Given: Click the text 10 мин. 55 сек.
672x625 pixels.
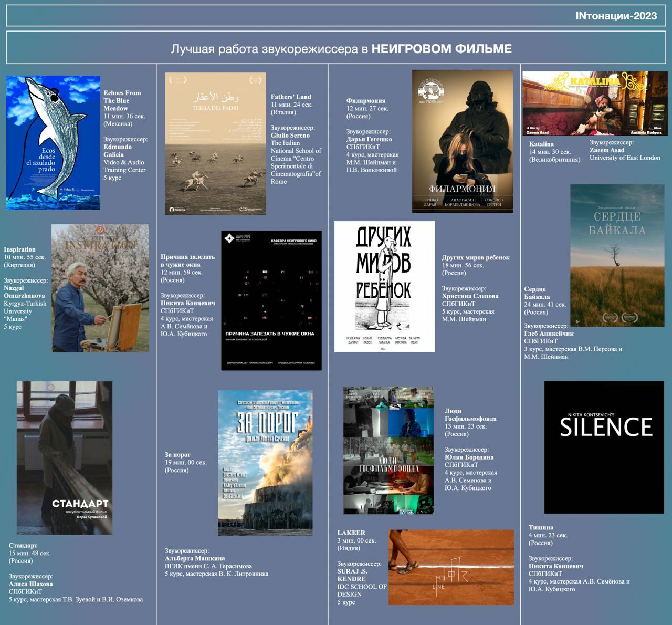Looking at the screenshot, I should [25, 257].
